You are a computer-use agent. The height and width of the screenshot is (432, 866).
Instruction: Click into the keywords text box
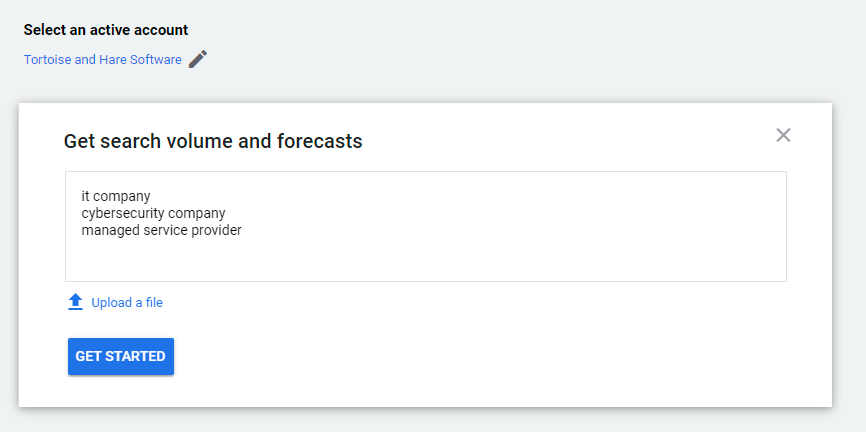coord(426,226)
